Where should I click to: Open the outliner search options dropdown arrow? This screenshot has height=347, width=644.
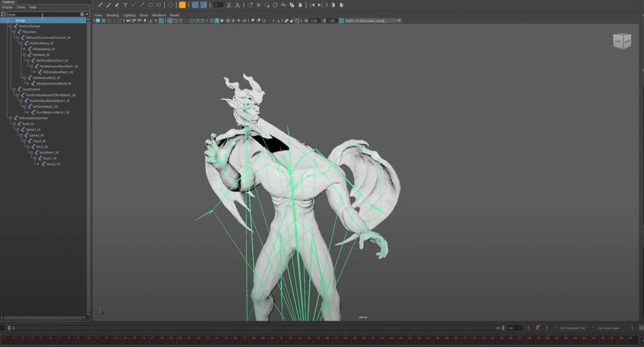point(87,14)
